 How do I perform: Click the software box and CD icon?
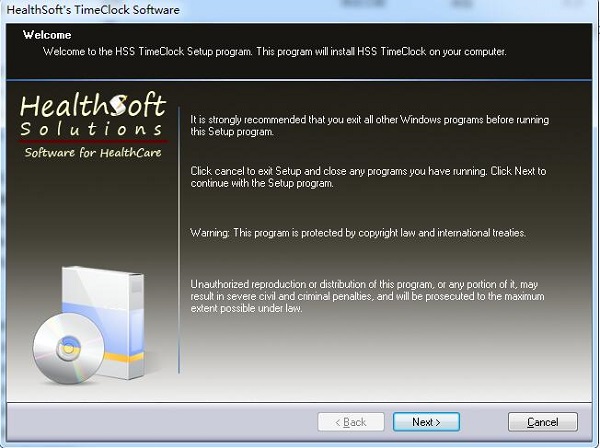point(89,325)
